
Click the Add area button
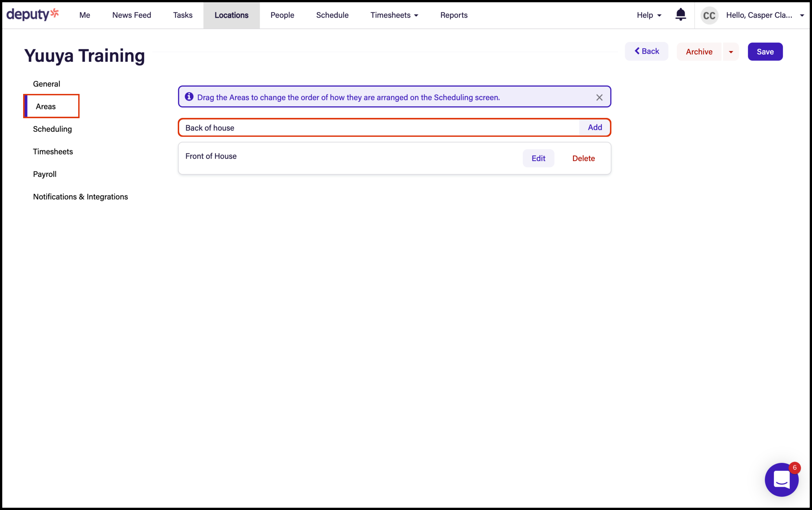(x=594, y=128)
